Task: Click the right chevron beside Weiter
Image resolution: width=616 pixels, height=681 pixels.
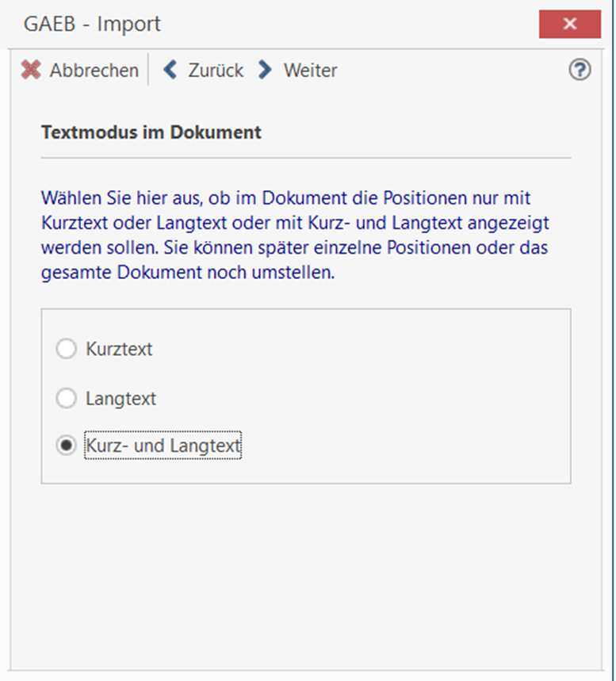Action: coord(266,71)
